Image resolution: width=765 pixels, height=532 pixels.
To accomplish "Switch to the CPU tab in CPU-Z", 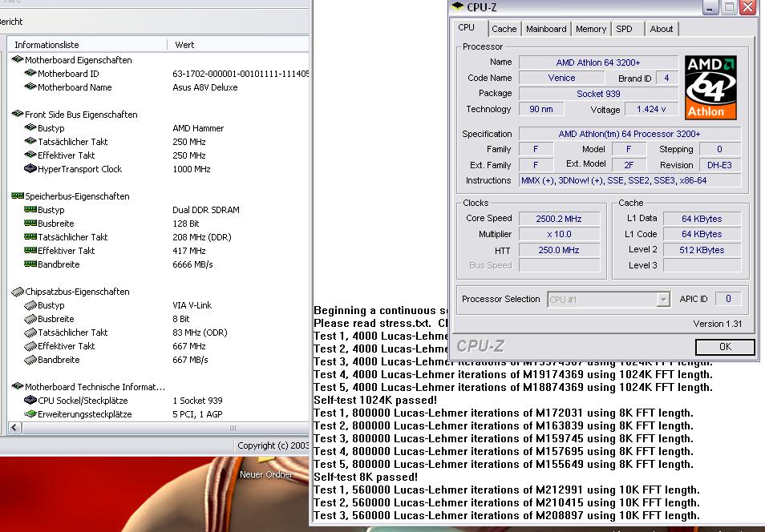I will tap(467, 28).
